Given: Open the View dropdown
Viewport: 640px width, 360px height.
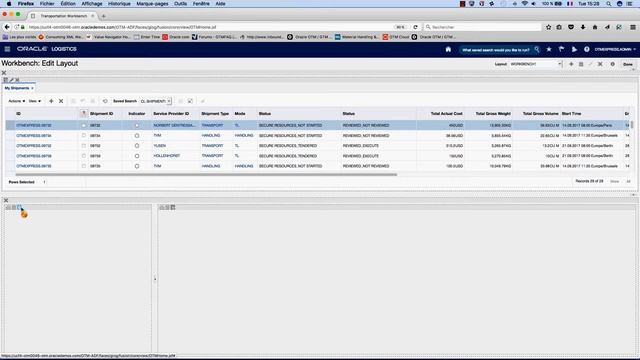Looking at the screenshot, I should tap(34, 101).
